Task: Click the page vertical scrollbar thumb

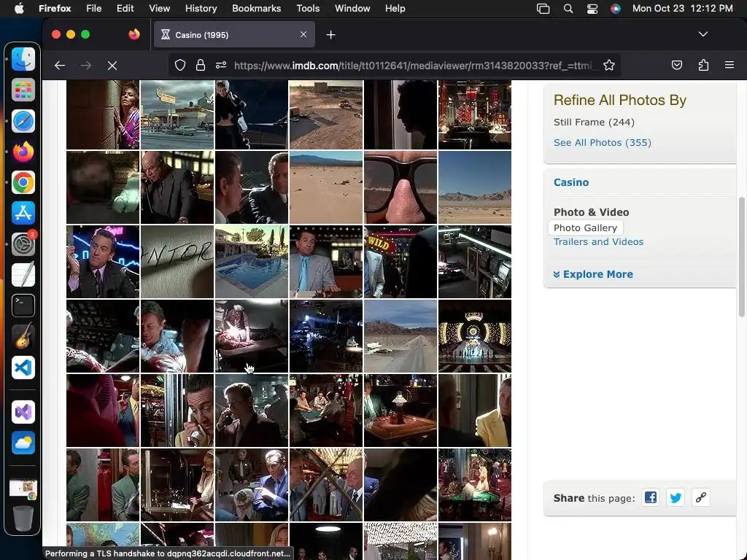Action: pyautogui.click(x=741, y=257)
